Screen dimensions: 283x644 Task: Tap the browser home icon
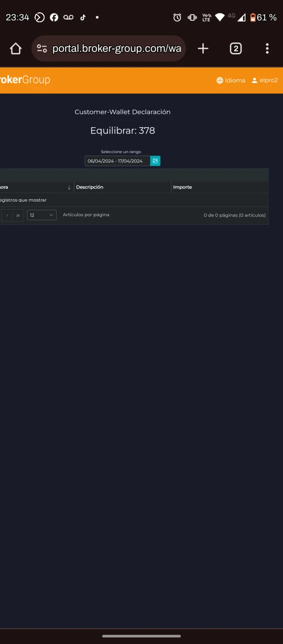pos(16,49)
